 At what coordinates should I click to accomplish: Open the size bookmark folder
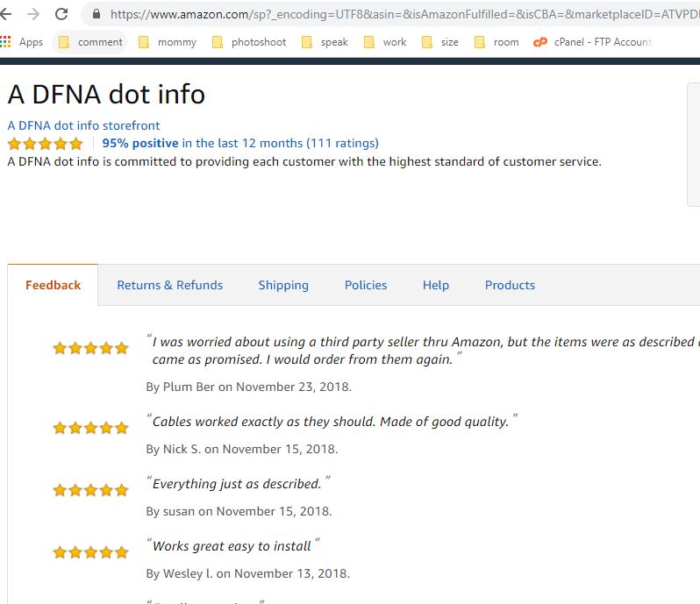coord(440,42)
